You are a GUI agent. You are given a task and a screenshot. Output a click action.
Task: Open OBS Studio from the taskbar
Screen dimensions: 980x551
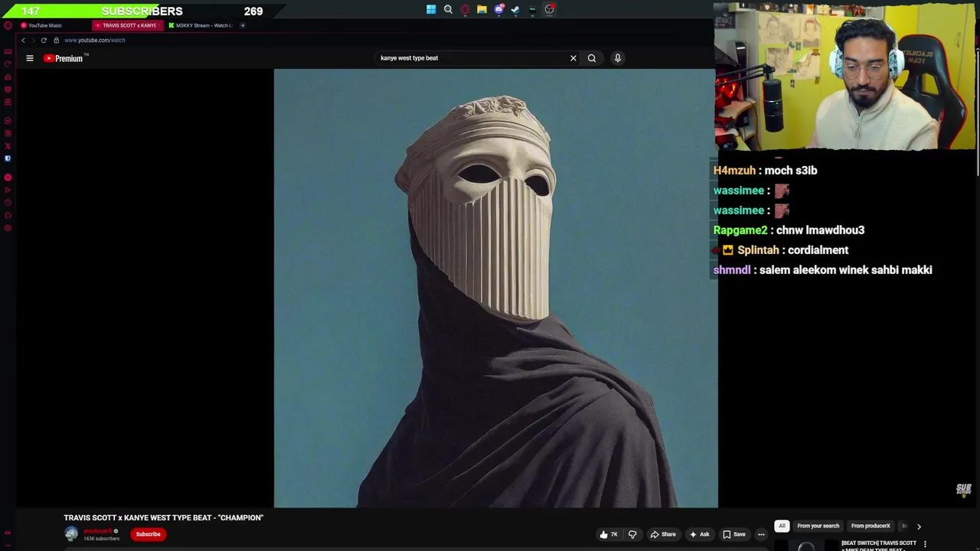tap(549, 9)
